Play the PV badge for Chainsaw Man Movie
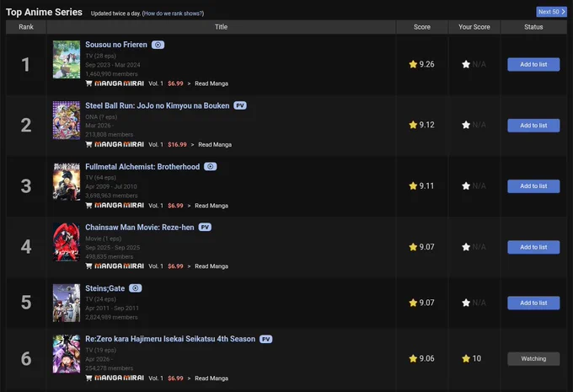Viewport: 573px width, 392px height. [205, 228]
